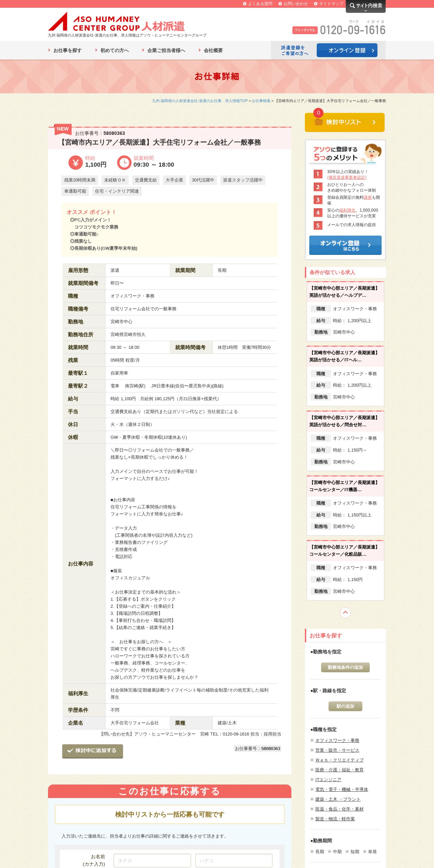The width and height of the screenshot is (434, 868).
Task: Click 福利厚生 link in merit list
Action: point(347,210)
